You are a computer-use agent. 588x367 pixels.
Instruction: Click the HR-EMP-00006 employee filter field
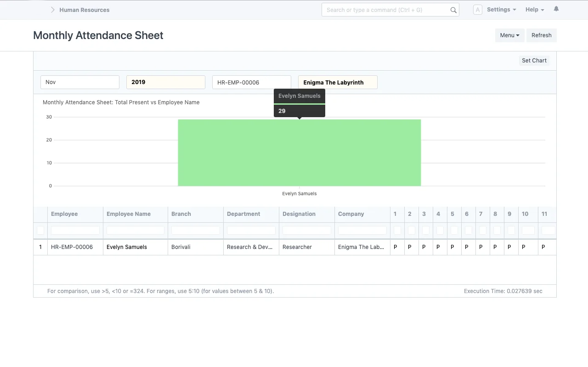pos(251,82)
